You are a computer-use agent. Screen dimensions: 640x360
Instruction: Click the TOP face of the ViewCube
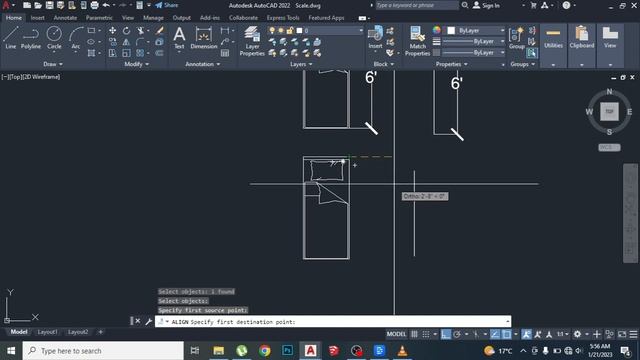(609, 111)
